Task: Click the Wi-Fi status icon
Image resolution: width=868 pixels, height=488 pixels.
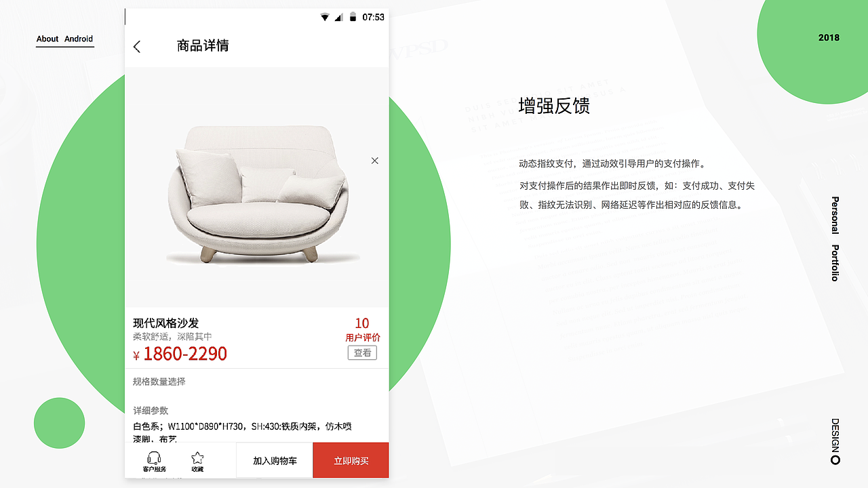Action: (325, 17)
